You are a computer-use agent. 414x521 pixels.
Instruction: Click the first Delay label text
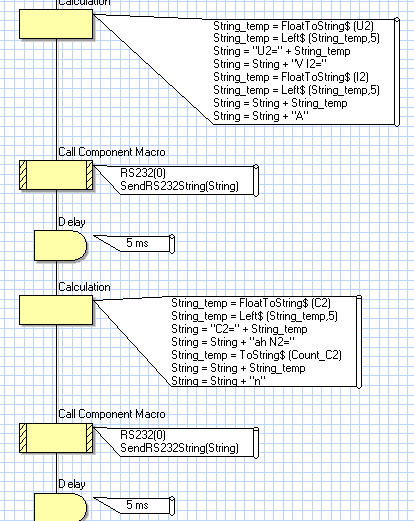72,222
